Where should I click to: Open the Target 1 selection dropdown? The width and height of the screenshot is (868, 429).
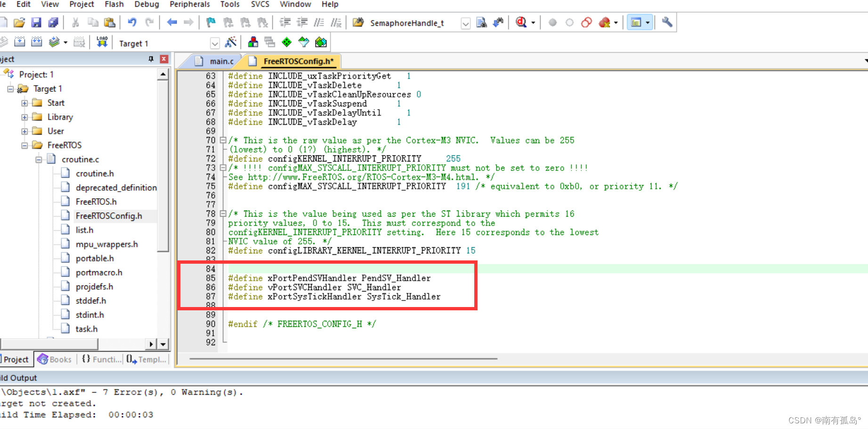pyautogui.click(x=215, y=43)
